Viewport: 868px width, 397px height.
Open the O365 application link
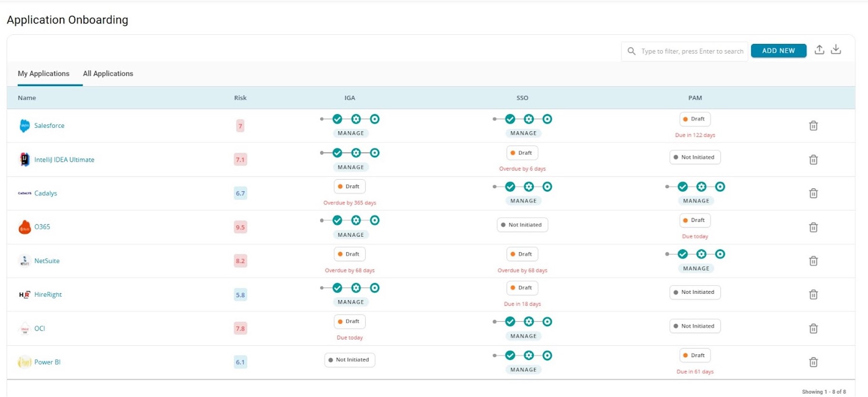[x=42, y=227]
